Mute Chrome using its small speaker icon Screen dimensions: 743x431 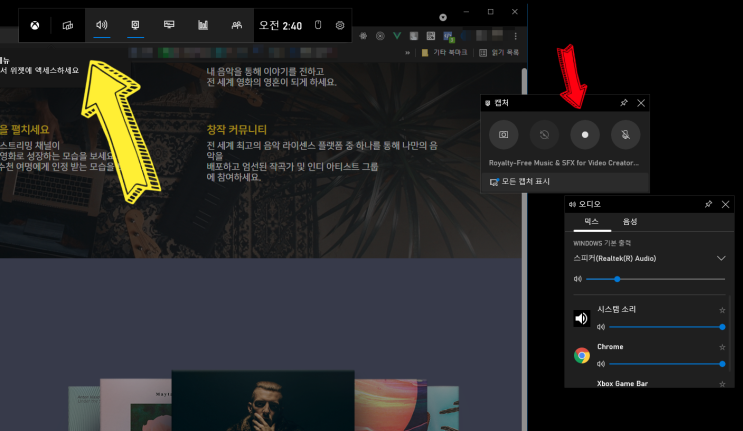[601, 364]
